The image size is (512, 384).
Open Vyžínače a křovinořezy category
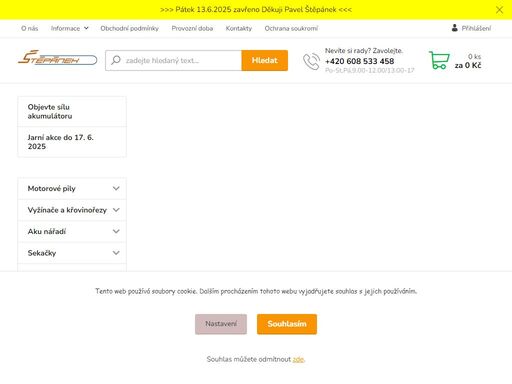pos(67,210)
